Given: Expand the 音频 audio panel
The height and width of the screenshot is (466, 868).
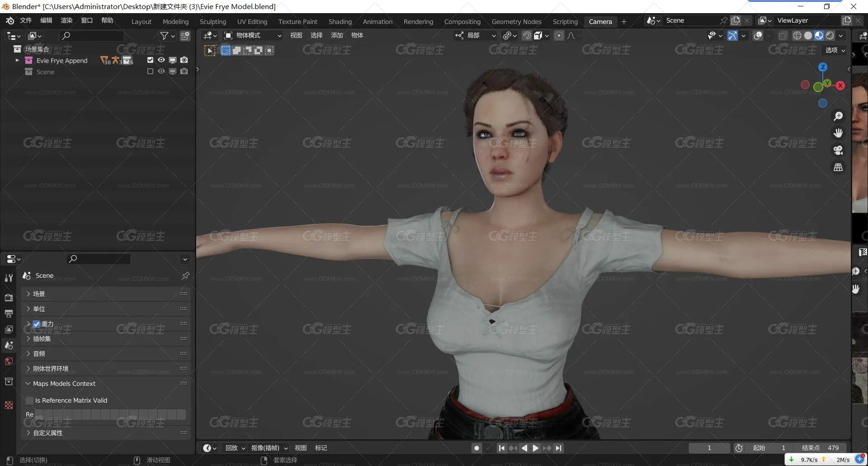Looking at the screenshot, I should pos(106,354).
